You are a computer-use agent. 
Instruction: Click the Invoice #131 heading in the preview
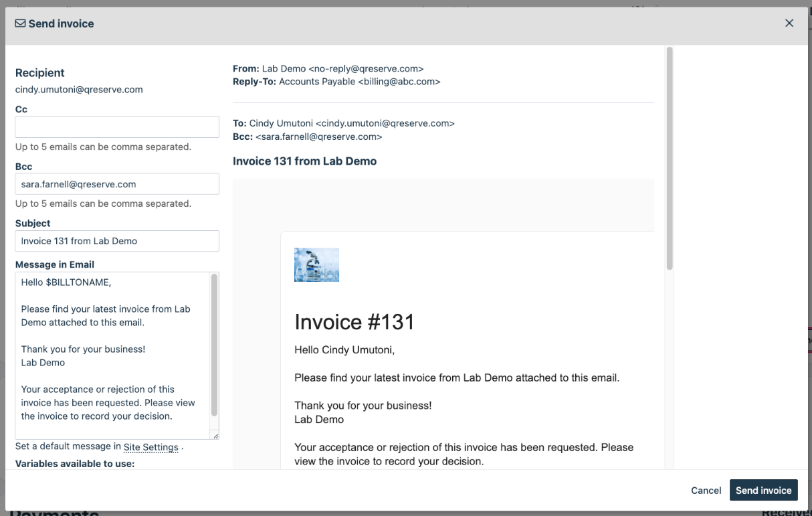354,322
